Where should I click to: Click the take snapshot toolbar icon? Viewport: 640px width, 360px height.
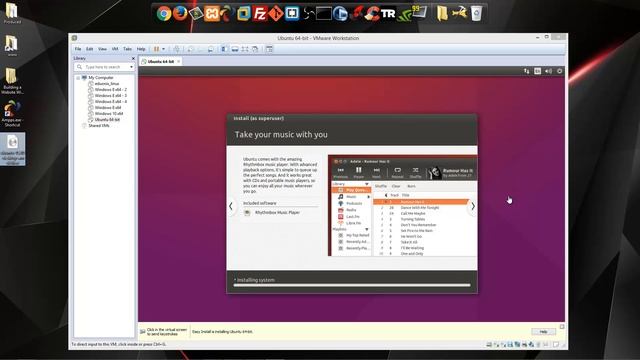tap(190, 49)
